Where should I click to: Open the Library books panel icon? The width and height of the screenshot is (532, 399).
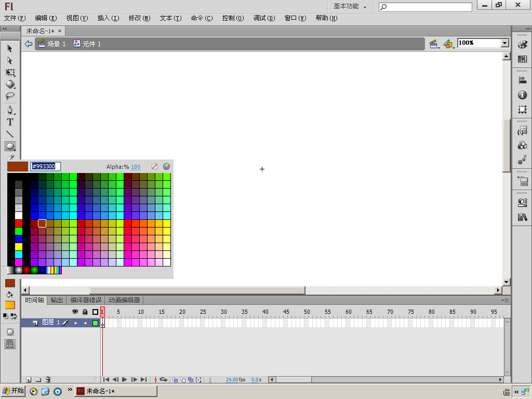coord(523,217)
